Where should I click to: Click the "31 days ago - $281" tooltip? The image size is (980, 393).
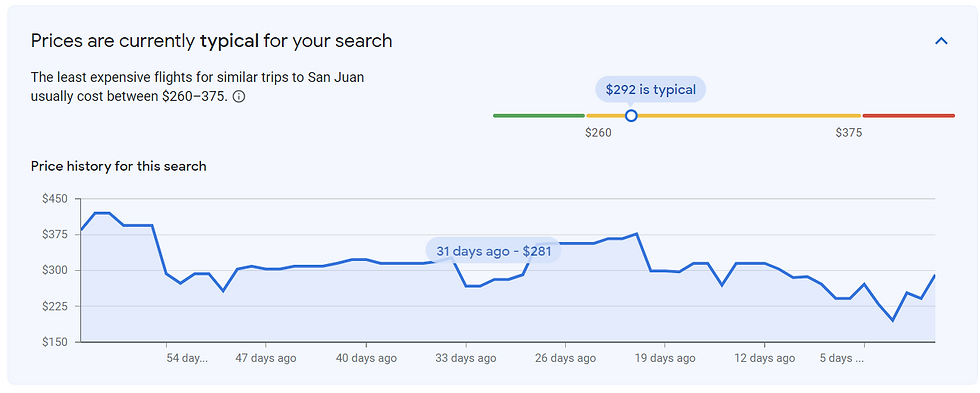point(493,251)
